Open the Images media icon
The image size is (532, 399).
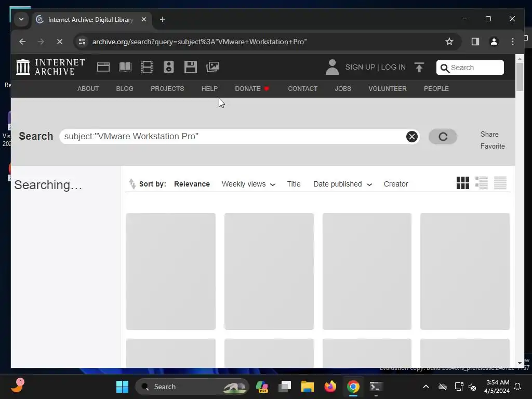(x=212, y=67)
